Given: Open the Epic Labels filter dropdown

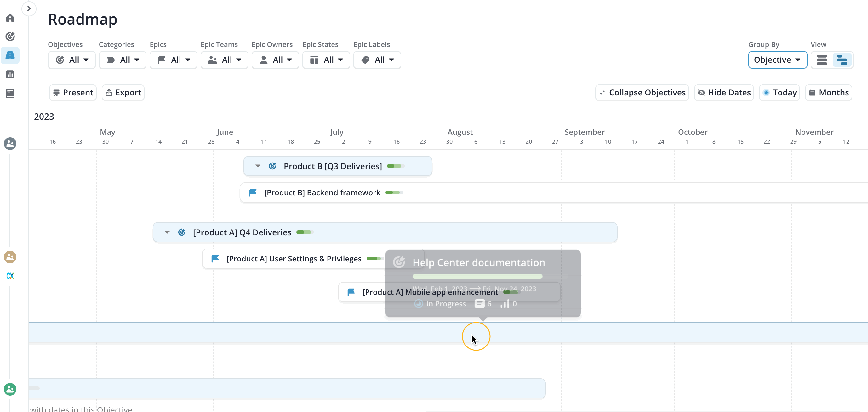Looking at the screenshot, I should coord(377,60).
